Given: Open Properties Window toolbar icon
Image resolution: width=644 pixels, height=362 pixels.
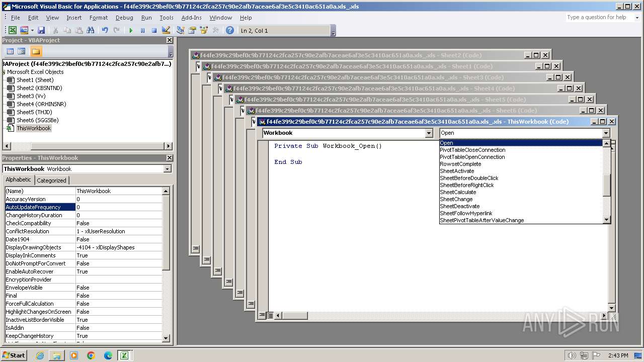Looking at the screenshot, I should pos(192,31).
